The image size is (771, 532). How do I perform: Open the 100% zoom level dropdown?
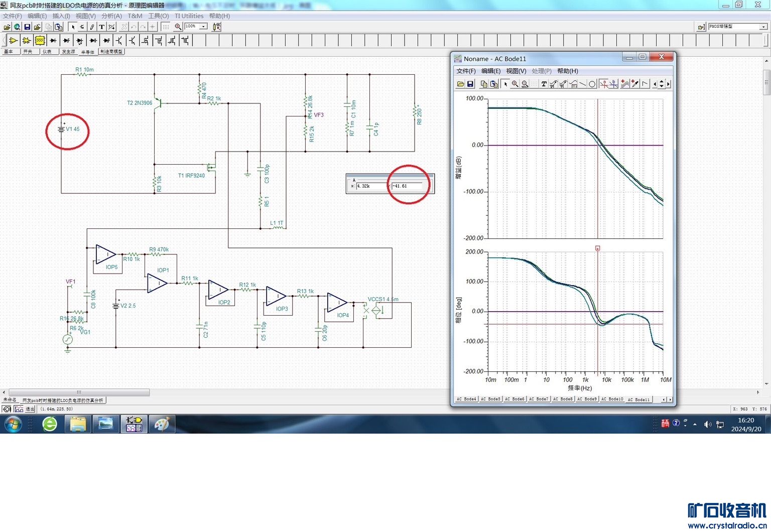point(203,27)
